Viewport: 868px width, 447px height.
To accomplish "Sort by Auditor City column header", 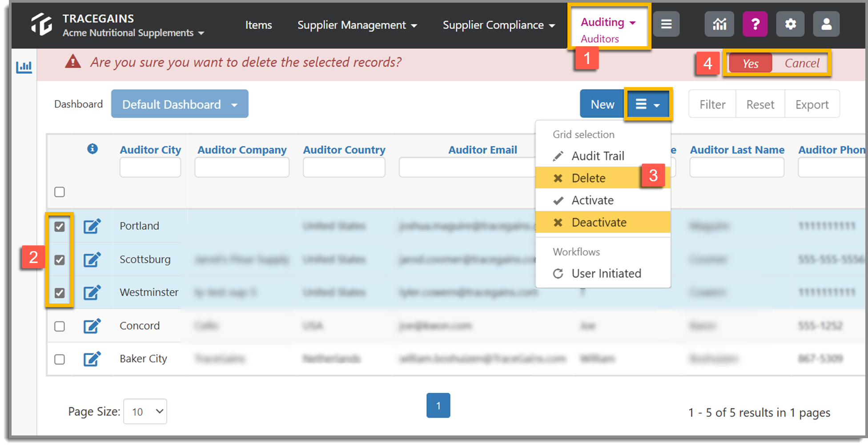I will coord(150,150).
